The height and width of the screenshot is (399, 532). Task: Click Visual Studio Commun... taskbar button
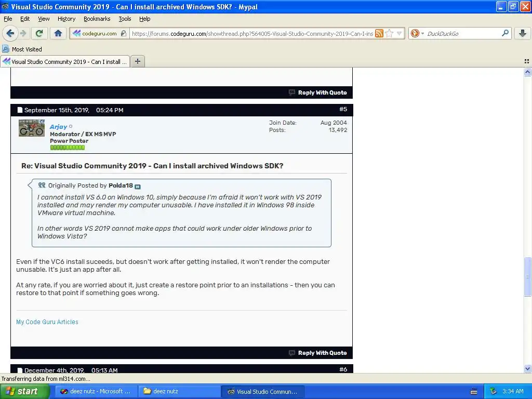click(x=262, y=391)
